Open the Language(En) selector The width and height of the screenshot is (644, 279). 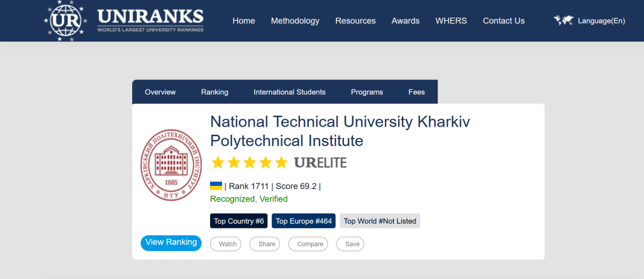click(601, 21)
